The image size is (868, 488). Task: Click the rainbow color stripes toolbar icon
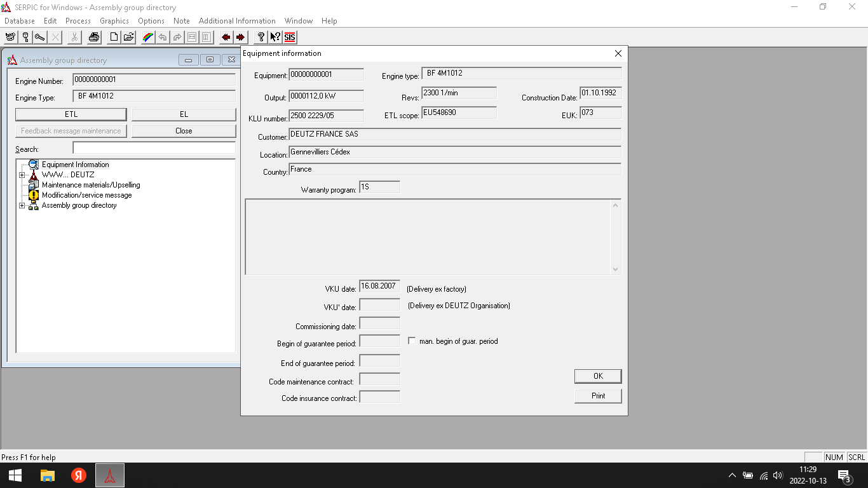[147, 37]
